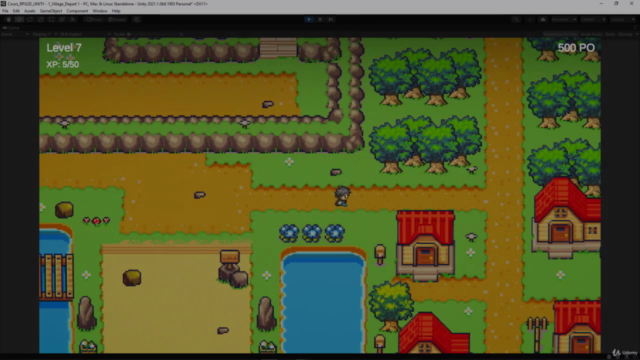Open the Game view type dropdown
Image resolution: width=640 pixels, height=360 pixels.
[x=15, y=34]
